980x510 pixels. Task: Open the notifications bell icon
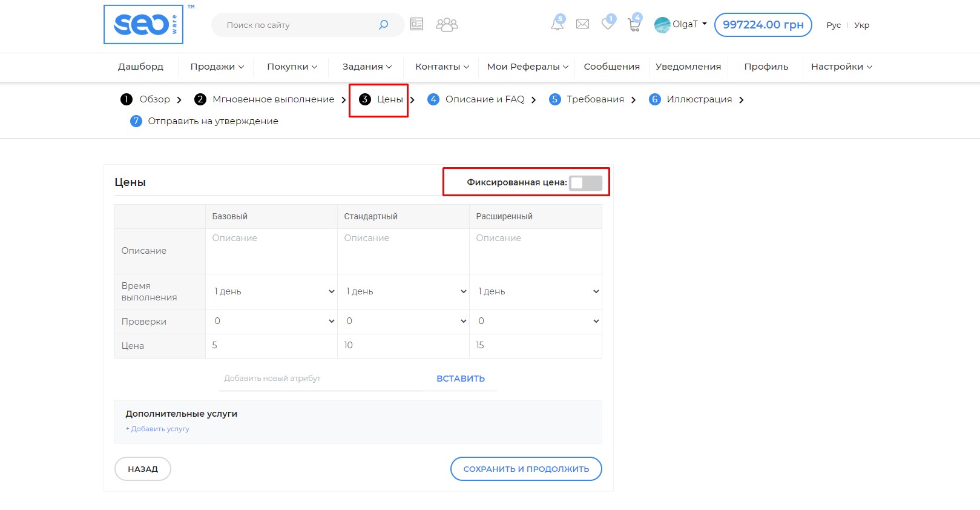(557, 24)
